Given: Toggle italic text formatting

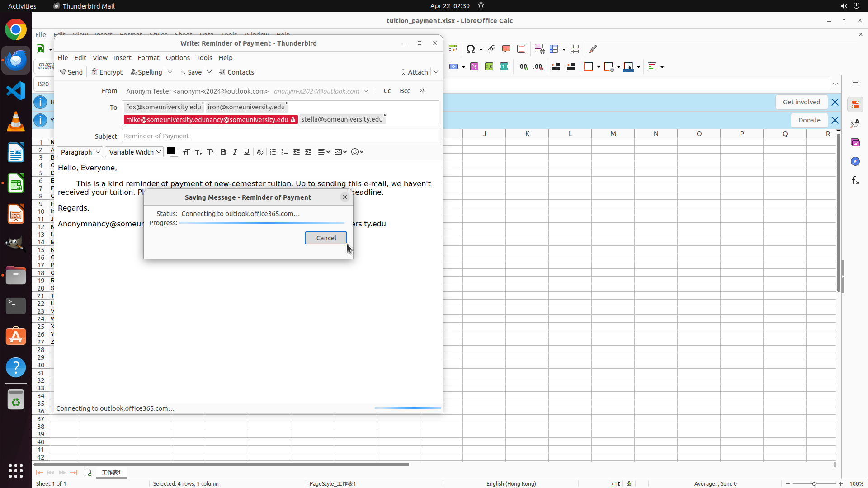Looking at the screenshot, I should point(235,152).
